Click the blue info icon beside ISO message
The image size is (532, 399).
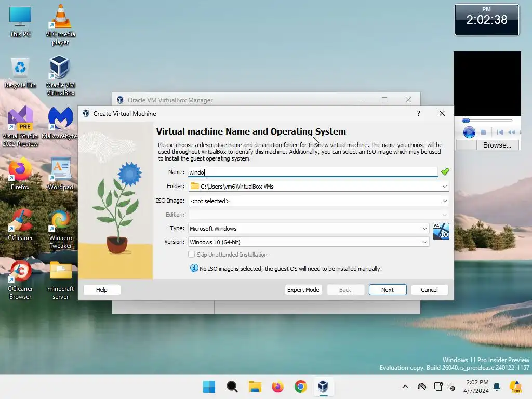[x=194, y=268]
